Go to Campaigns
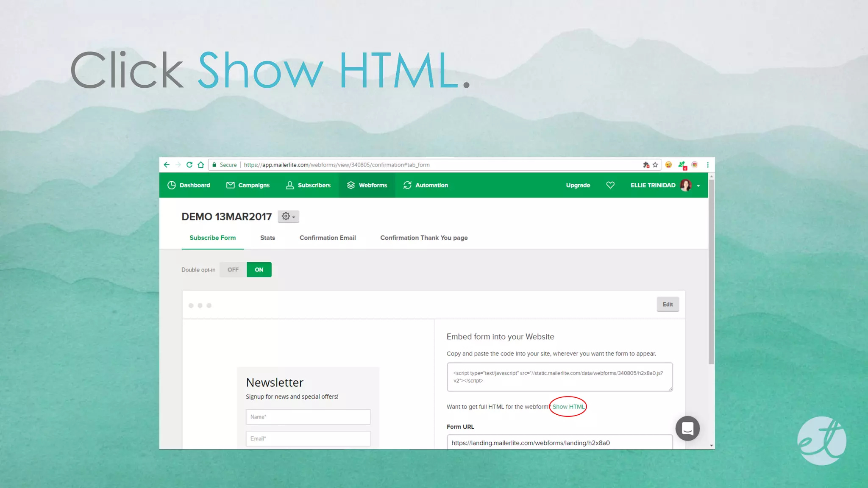 pyautogui.click(x=248, y=185)
